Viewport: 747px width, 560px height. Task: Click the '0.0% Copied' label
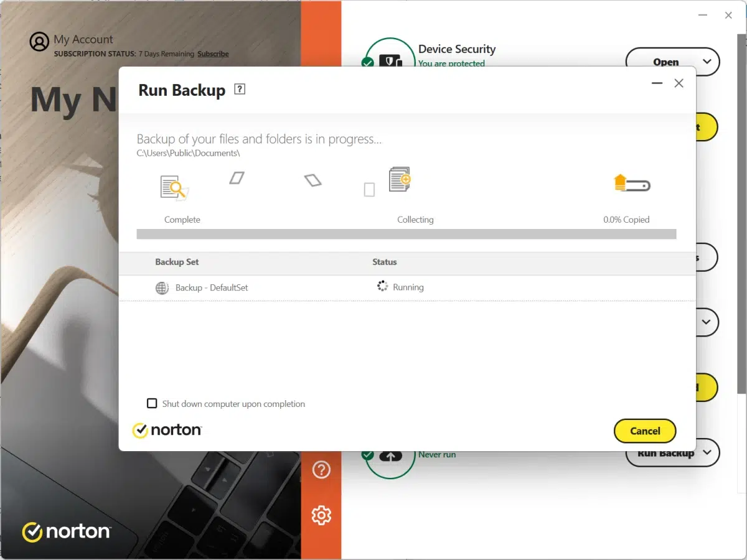tap(626, 220)
